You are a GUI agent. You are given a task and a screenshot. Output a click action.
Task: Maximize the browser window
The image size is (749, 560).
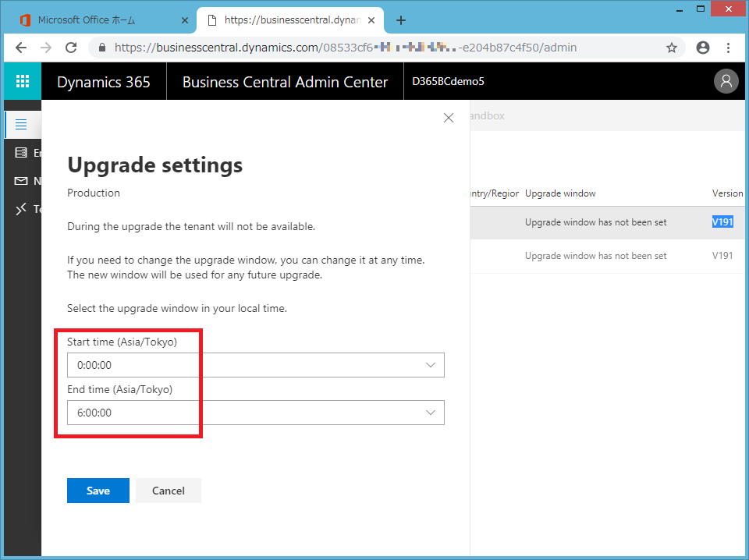click(701, 9)
